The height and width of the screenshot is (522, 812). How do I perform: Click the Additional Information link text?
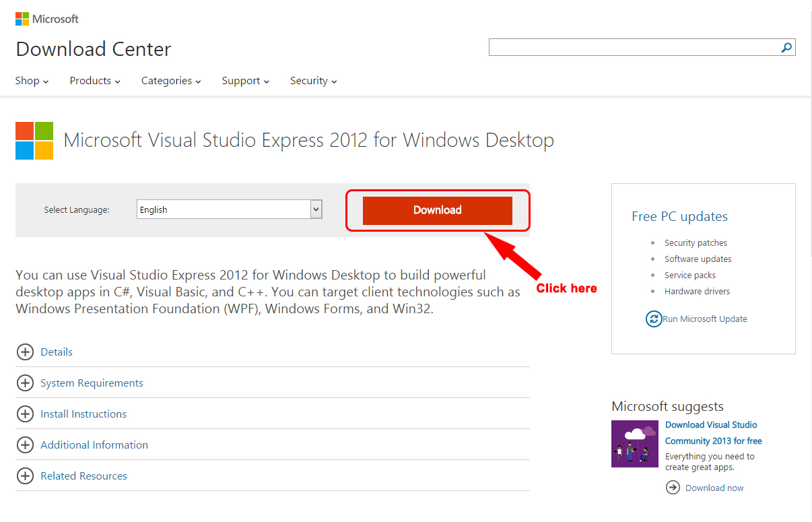[94, 445]
